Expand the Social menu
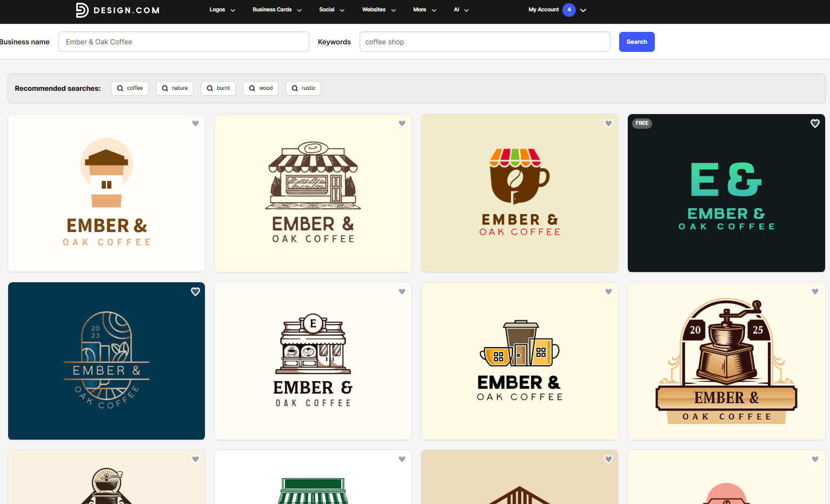The width and height of the screenshot is (830, 504). point(332,10)
